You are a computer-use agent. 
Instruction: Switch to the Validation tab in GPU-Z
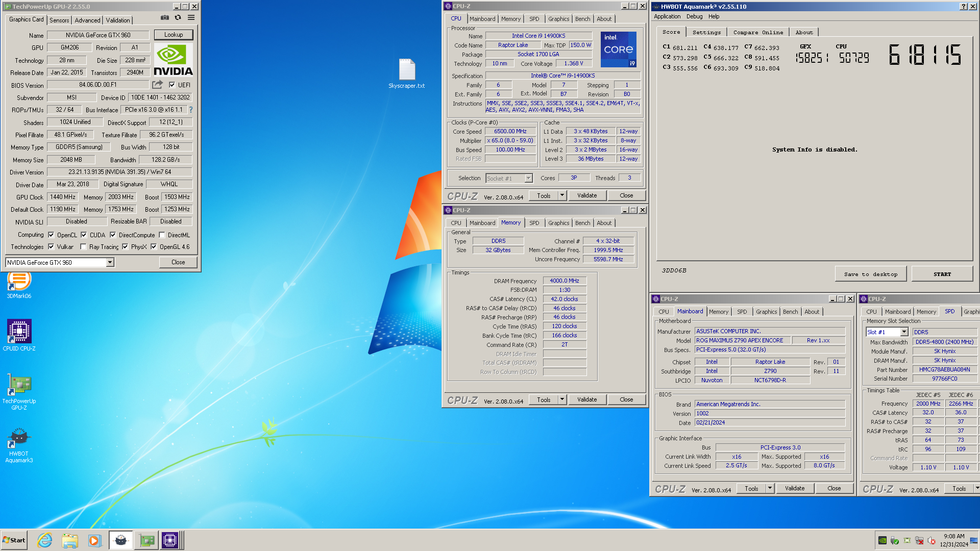(x=118, y=20)
